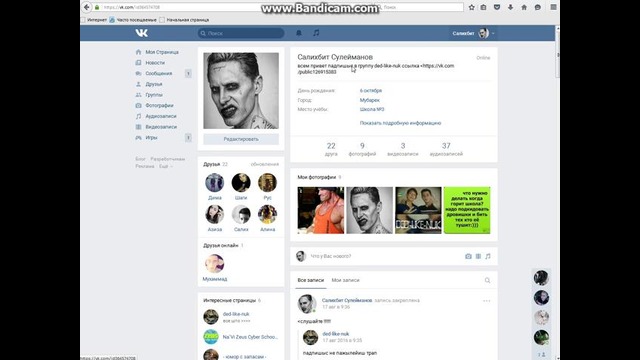640x360 pixels.
Task: Open the music note icon in header
Action: [316, 33]
